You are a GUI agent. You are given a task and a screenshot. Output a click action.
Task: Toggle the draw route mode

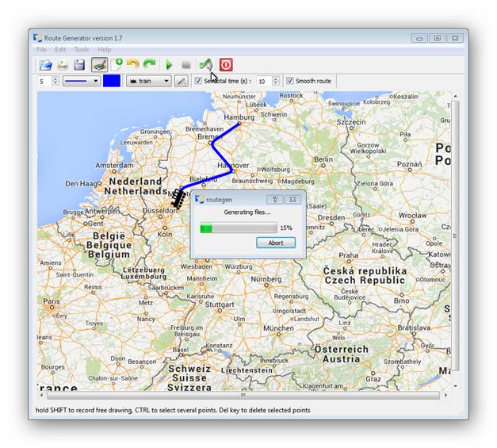pyautogui.click(x=99, y=65)
